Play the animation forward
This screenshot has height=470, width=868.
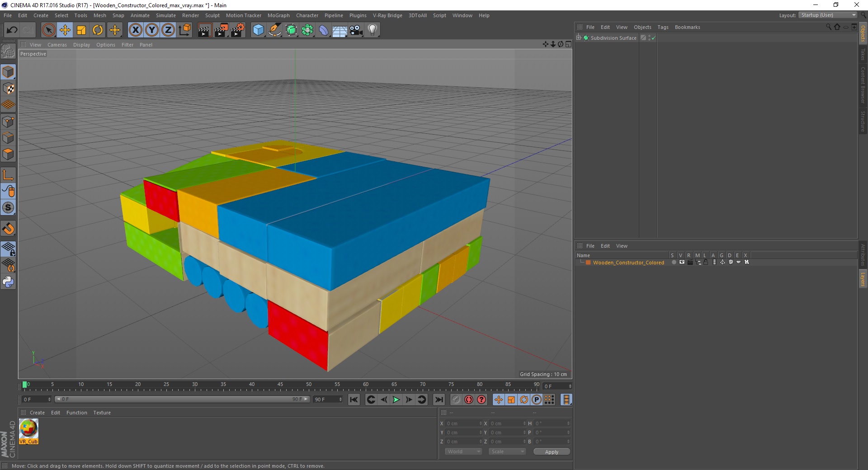click(396, 399)
